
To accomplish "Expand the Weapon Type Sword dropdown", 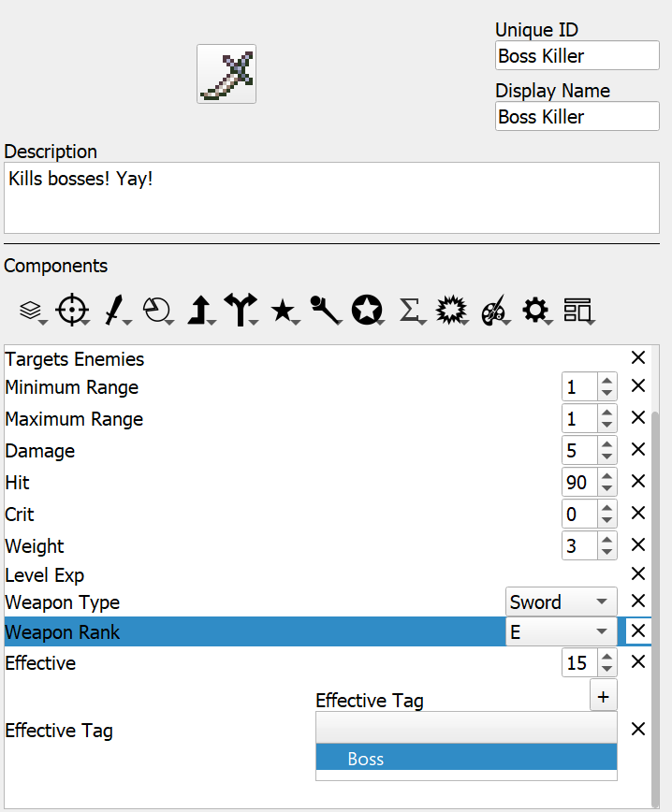I will [562, 602].
